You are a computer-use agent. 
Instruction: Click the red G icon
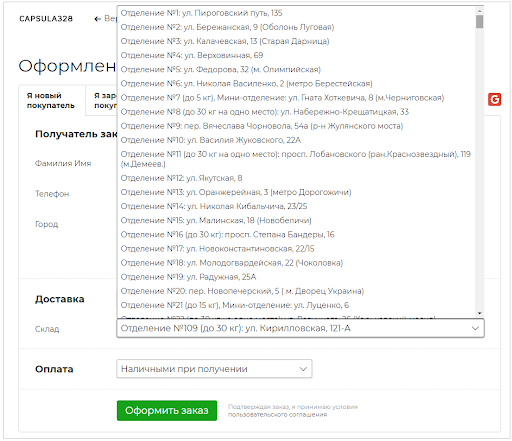(494, 99)
